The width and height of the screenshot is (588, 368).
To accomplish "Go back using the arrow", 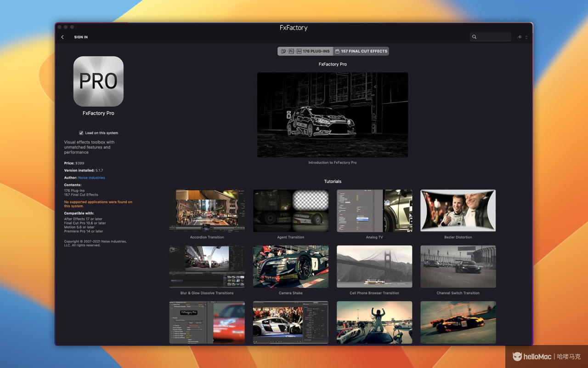I will (62, 37).
